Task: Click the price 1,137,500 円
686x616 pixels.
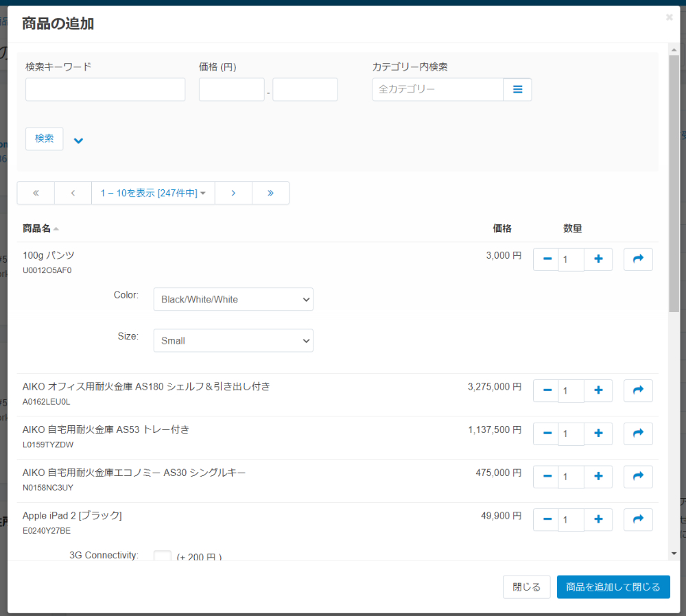Action: coord(495,429)
